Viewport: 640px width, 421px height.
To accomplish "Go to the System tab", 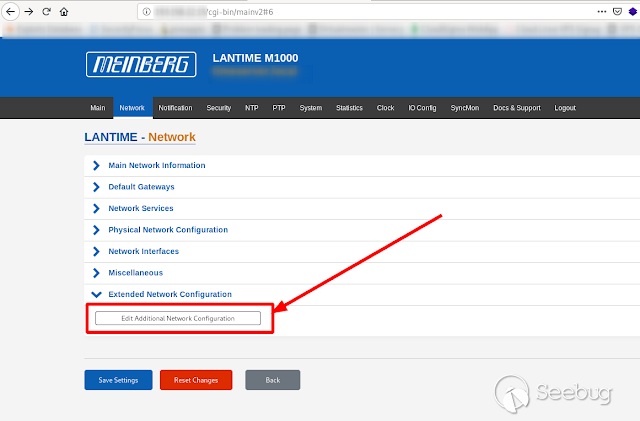I will 311,108.
